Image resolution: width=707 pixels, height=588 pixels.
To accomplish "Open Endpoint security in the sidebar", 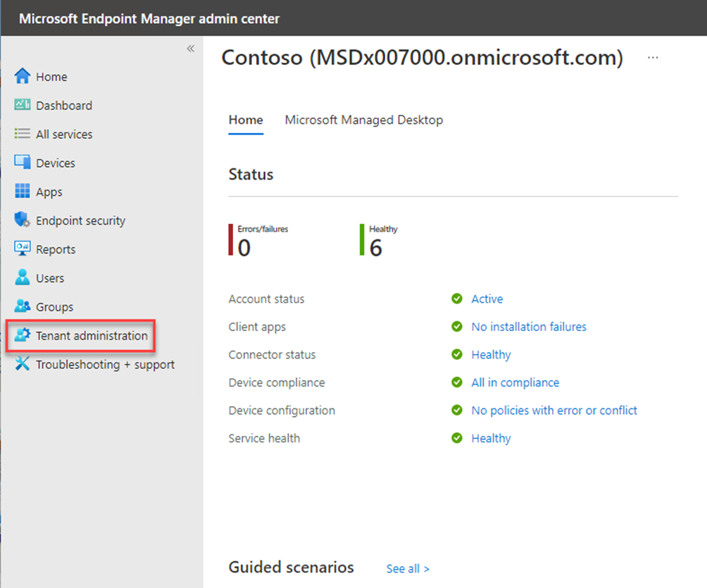I will click(81, 220).
